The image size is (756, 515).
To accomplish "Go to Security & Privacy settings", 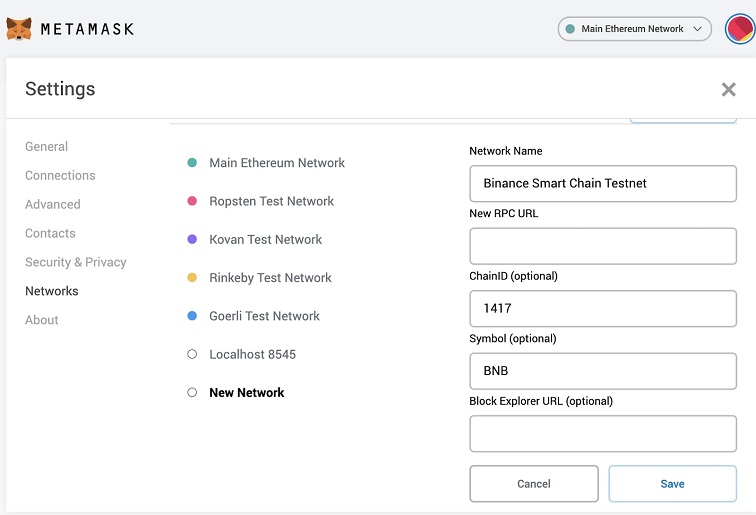I will [75, 262].
